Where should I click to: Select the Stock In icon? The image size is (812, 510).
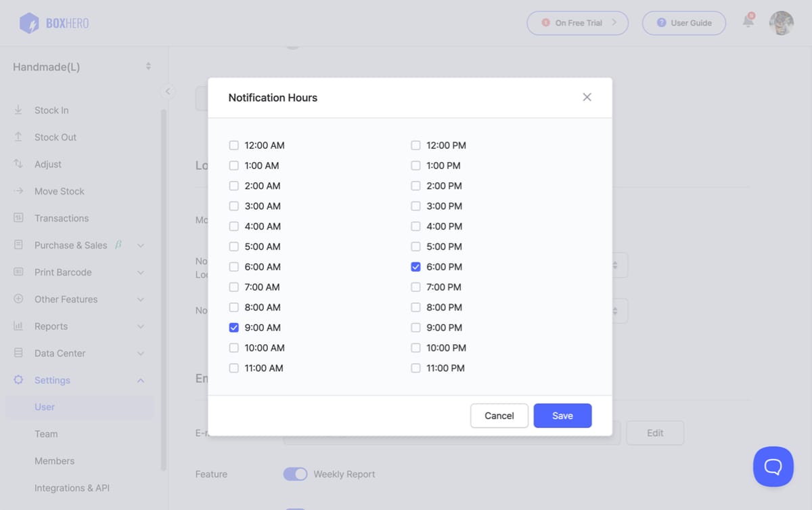[19, 110]
